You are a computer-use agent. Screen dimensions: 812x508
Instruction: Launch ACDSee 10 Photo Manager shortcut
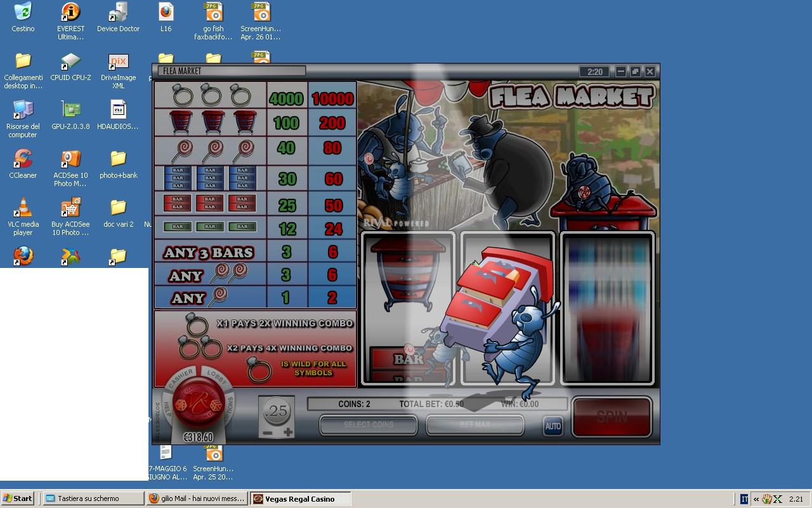point(70,168)
